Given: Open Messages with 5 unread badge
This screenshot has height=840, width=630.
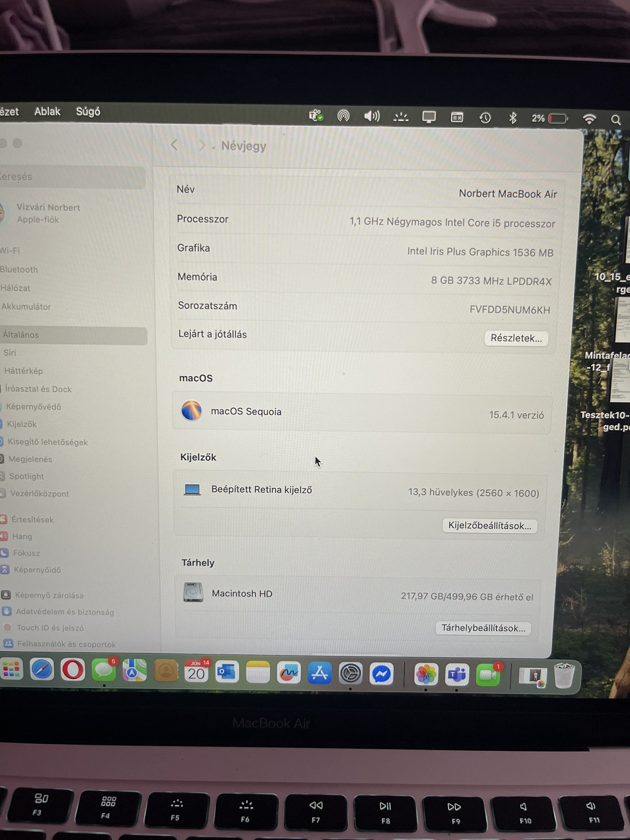Looking at the screenshot, I should coord(104,670).
